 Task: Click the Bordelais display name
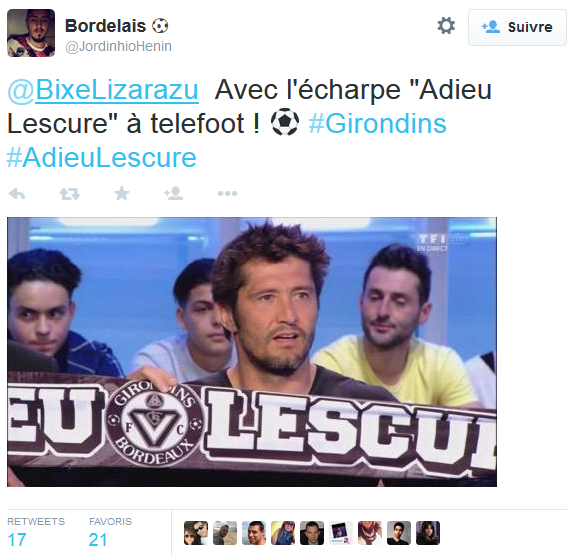(105, 26)
